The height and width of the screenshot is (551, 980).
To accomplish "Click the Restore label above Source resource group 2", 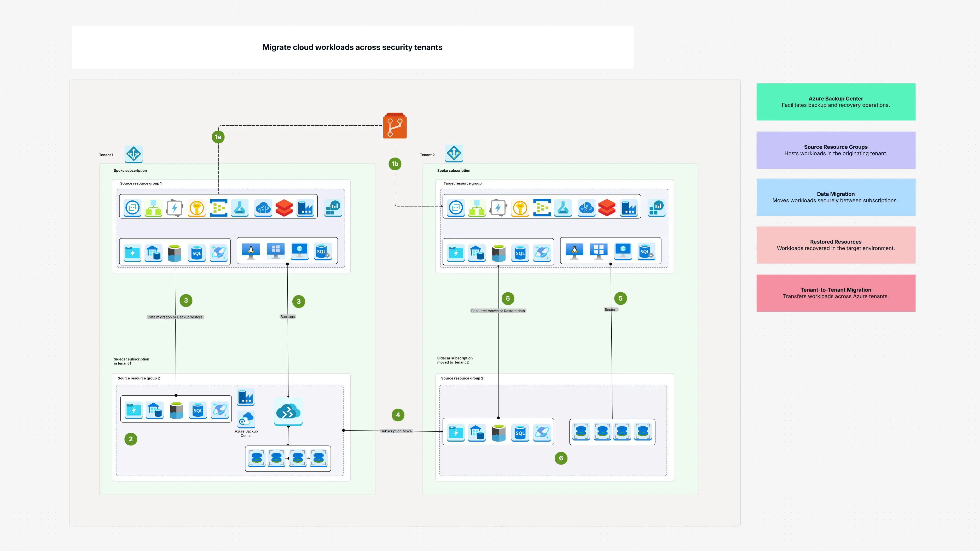I will 611,309.
